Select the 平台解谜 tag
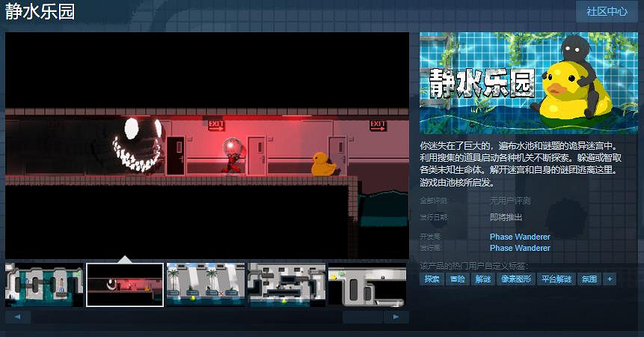 [556, 279]
